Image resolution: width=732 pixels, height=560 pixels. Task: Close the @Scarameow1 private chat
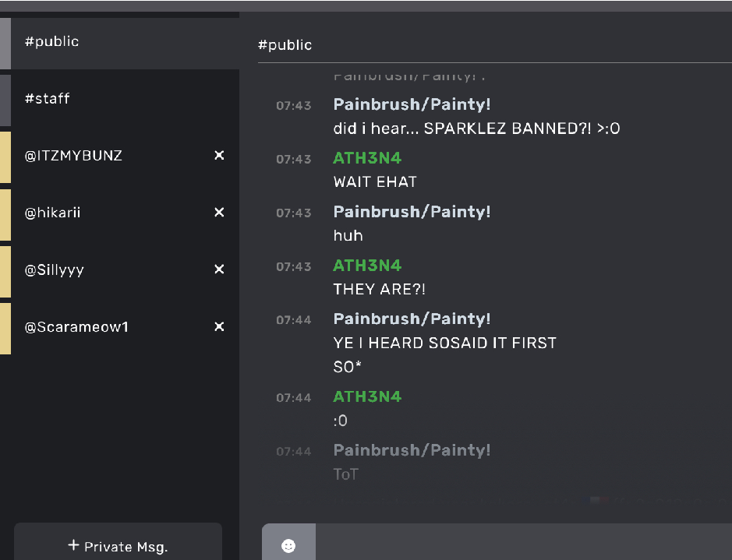[x=219, y=326]
